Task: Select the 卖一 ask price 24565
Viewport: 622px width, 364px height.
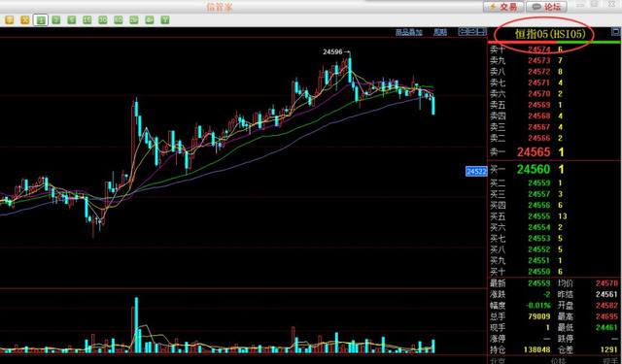Action: pyautogui.click(x=534, y=151)
